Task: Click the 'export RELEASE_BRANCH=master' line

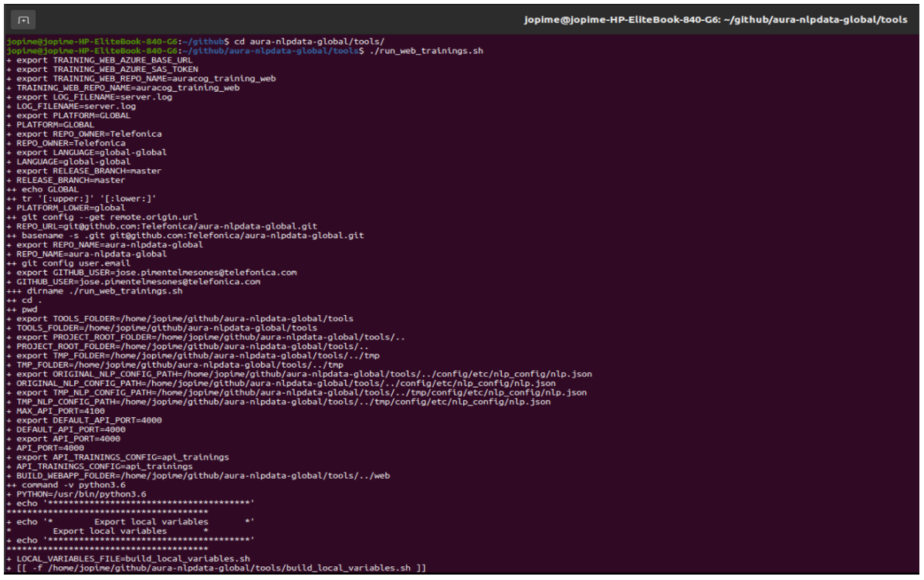Action: (84, 171)
